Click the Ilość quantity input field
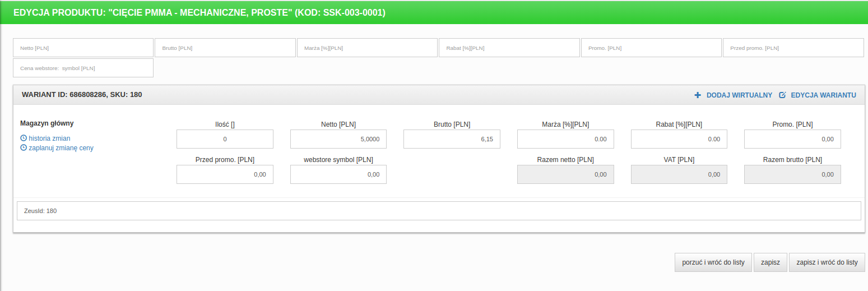868x291 pixels. 225,139
